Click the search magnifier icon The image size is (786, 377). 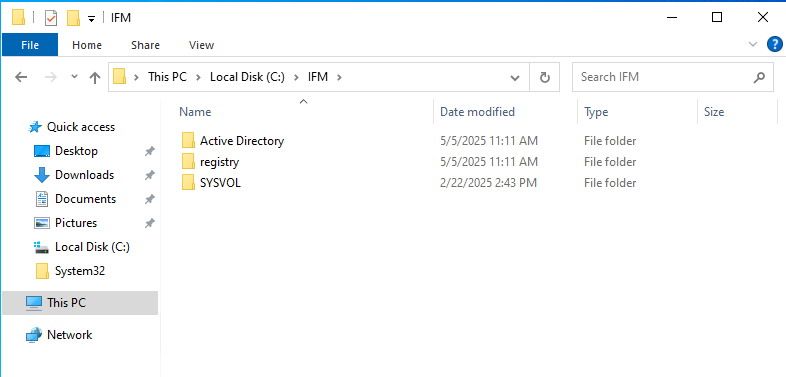click(759, 77)
